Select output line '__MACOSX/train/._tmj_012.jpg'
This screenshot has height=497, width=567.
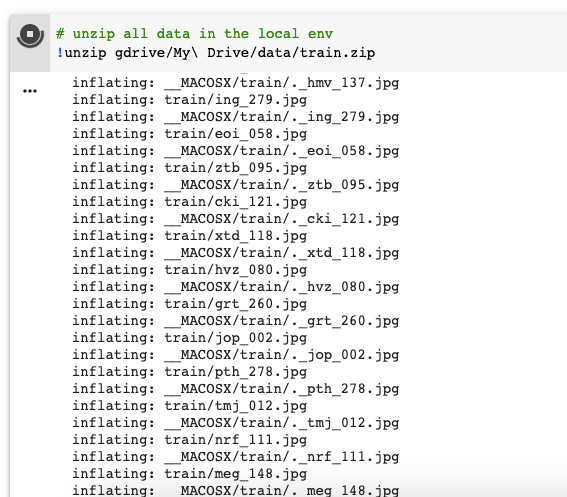(x=236, y=423)
